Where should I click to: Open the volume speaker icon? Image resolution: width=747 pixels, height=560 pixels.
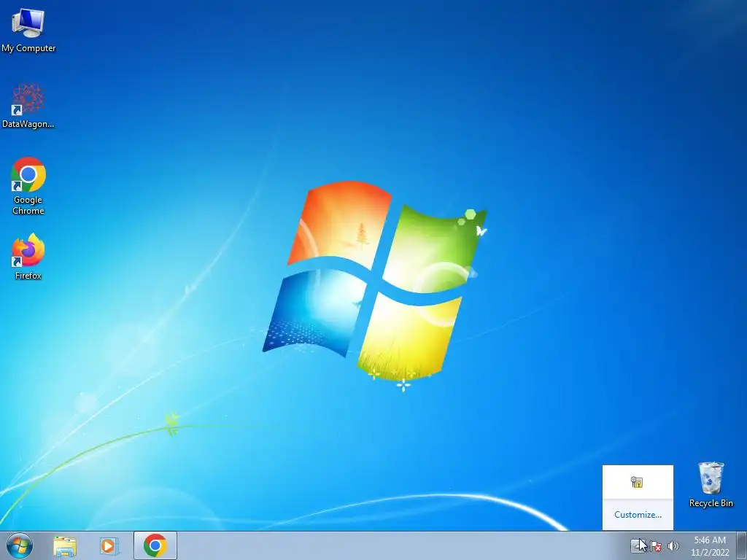point(673,546)
